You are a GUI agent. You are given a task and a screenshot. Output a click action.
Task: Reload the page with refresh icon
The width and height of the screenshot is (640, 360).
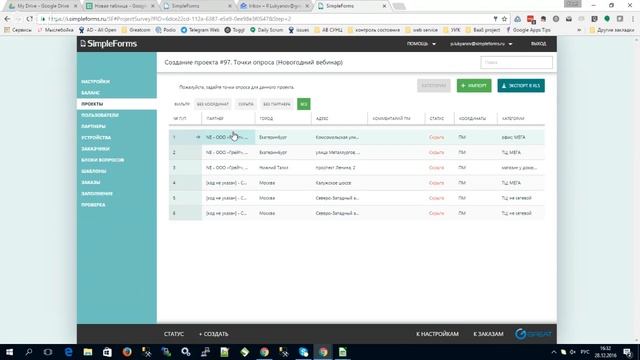pos(29,19)
